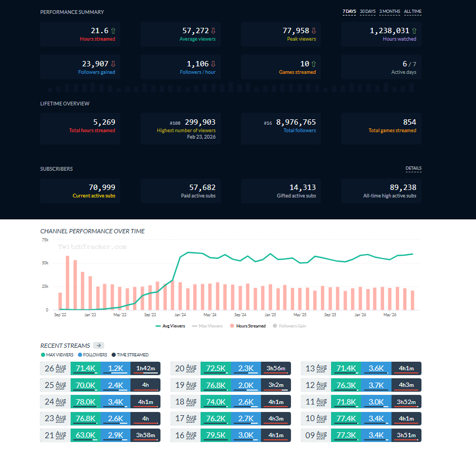Open the 21 Aug stream row
This screenshot has width=476, height=450.
pyautogui.click(x=100, y=435)
